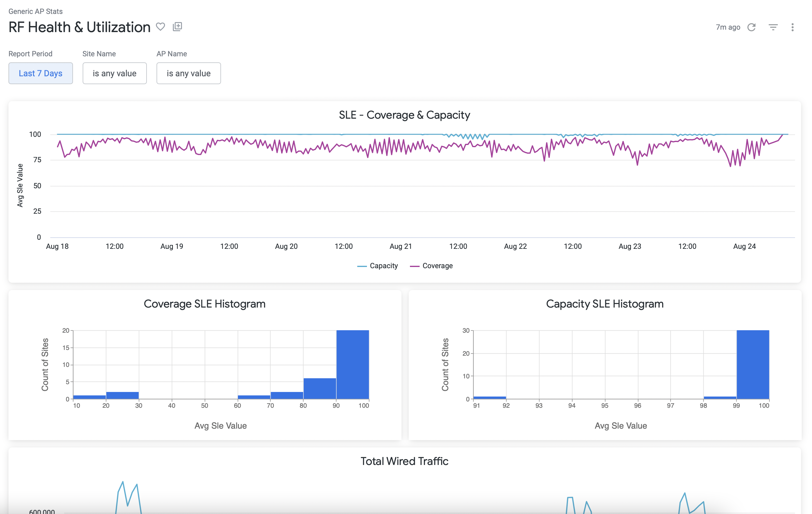Image resolution: width=812 pixels, height=514 pixels.
Task: Click the Total Wired Traffic tile title
Action: (x=404, y=461)
